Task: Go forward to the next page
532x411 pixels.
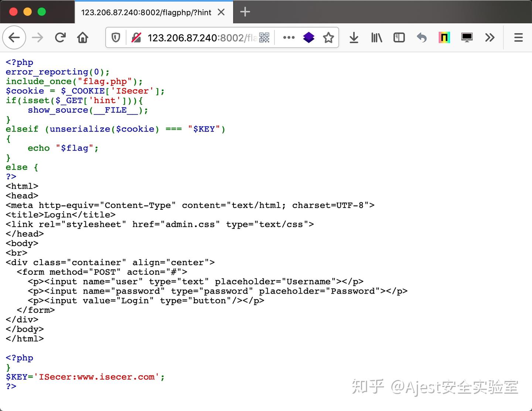Action: [37, 37]
